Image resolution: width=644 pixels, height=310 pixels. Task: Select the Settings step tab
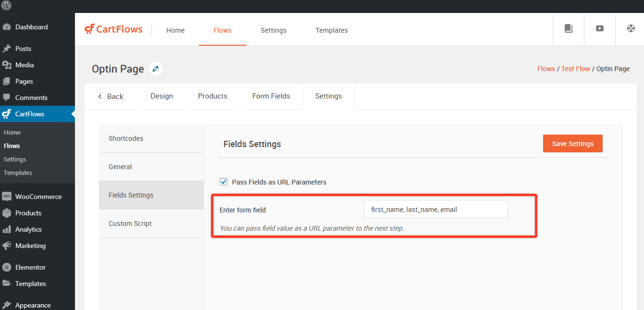point(329,96)
